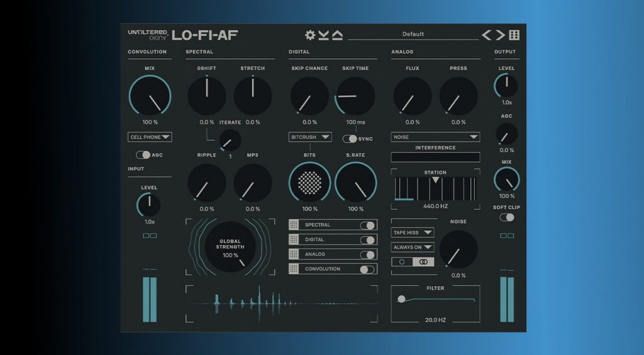Toggle the Convolution AGC switch
The image size is (644, 355).
[x=143, y=155]
